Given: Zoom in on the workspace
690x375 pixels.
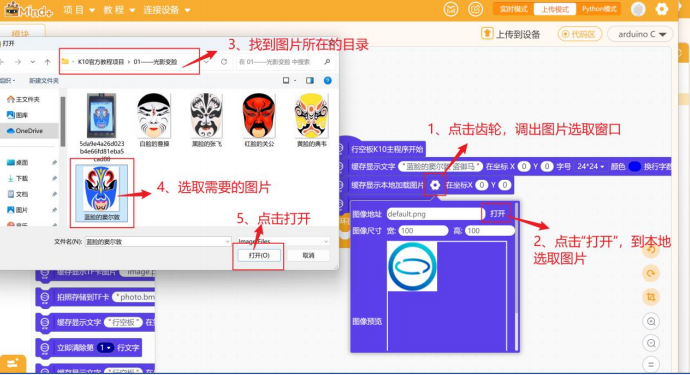Looking at the screenshot, I should click(651, 321).
